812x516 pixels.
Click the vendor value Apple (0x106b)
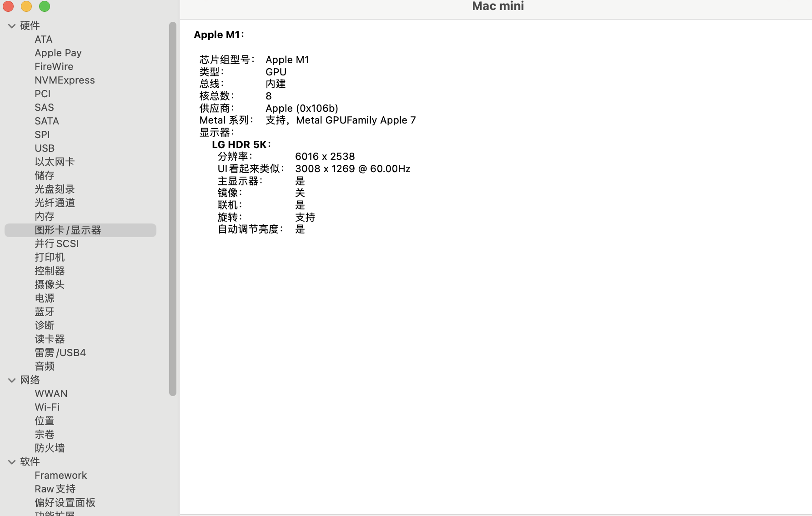click(x=302, y=109)
